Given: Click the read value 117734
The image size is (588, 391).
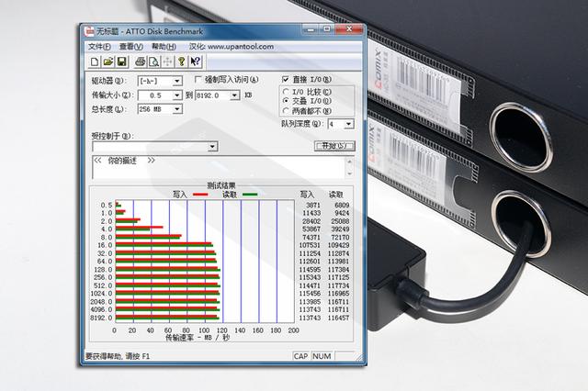Looking at the screenshot, I should tap(338, 285).
